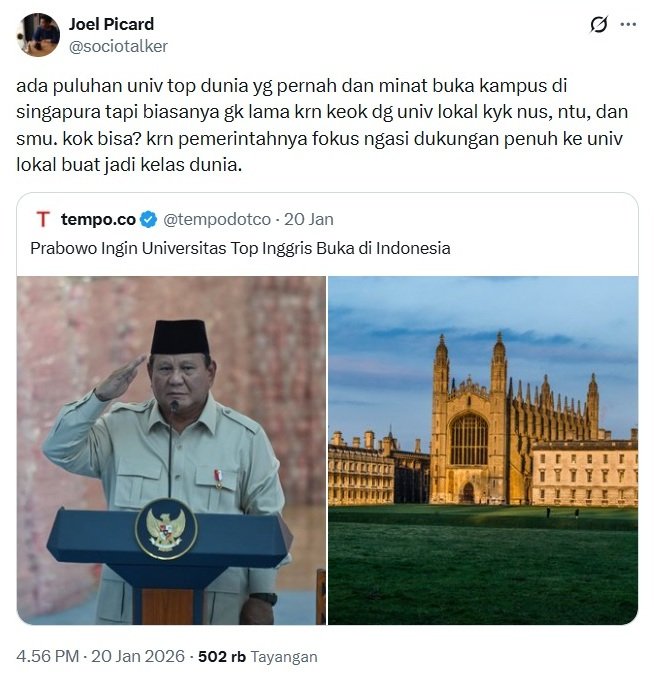
Task: Enlarge the gothic chapel campus photo
Action: (483, 450)
